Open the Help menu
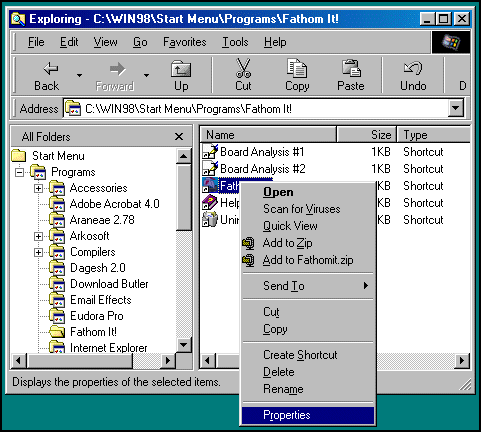 coord(275,42)
